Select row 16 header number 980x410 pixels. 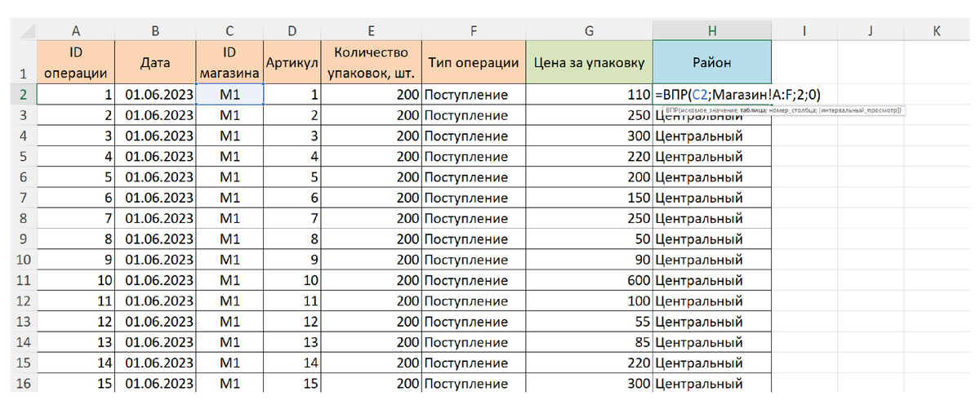pyautogui.click(x=22, y=384)
